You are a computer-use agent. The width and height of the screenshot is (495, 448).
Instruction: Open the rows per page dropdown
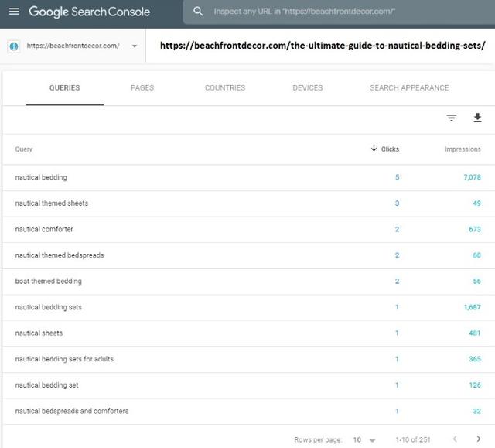[364, 439]
